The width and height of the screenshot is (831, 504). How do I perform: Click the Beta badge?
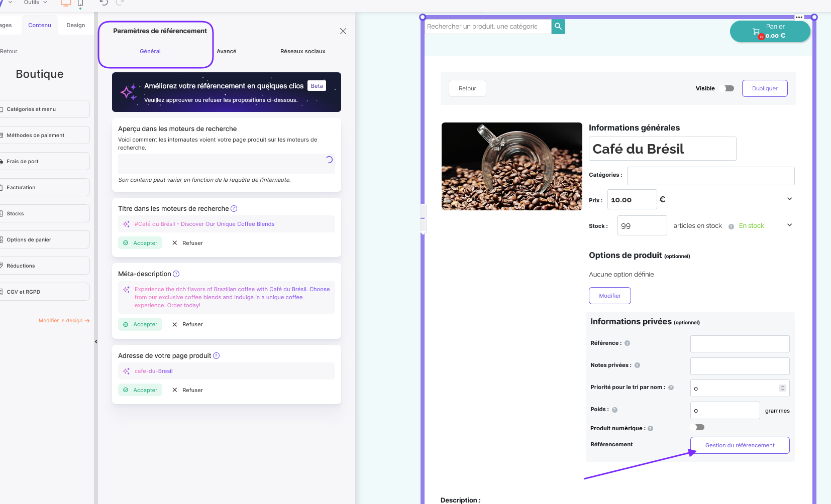(x=317, y=86)
